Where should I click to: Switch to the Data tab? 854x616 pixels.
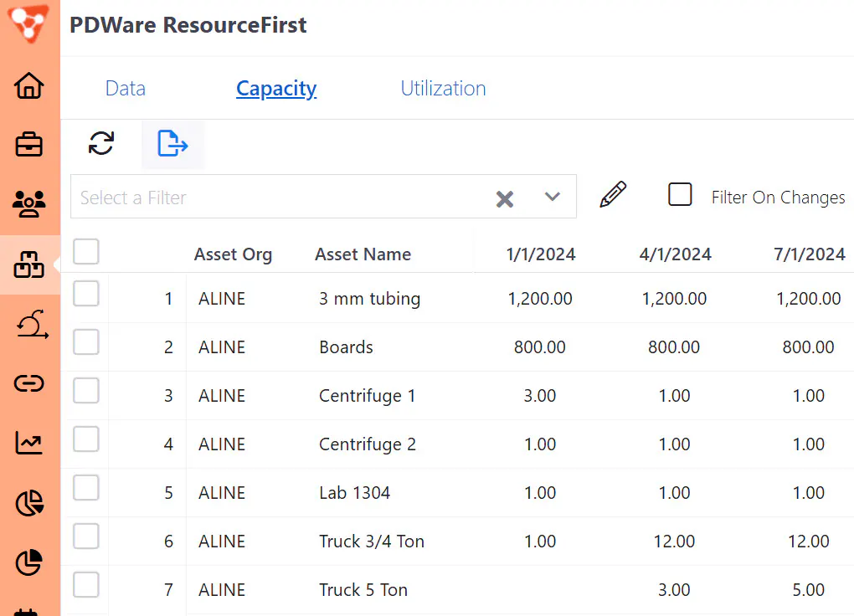coord(126,88)
